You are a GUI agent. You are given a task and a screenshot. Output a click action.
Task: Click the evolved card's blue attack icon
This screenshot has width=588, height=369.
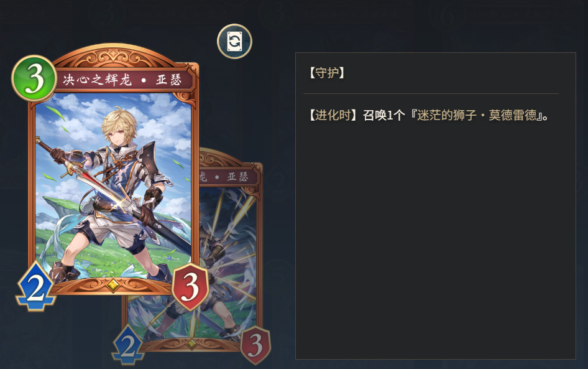click(127, 345)
